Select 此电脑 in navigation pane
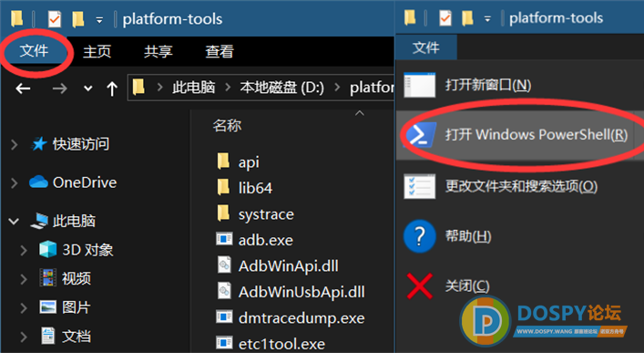Viewport: 644px width, 353px height. (74, 221)
